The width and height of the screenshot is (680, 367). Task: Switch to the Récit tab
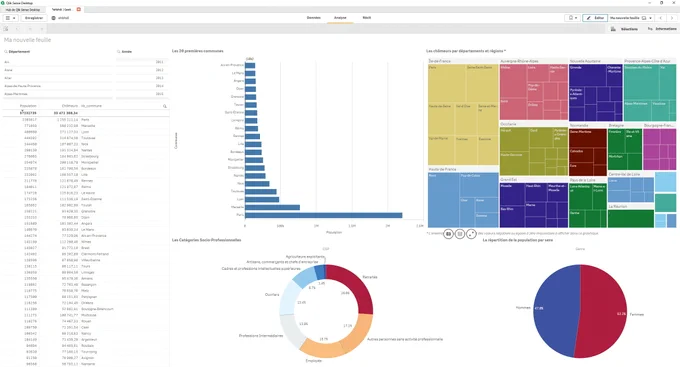pyautogui.click(x=367, y=18)
